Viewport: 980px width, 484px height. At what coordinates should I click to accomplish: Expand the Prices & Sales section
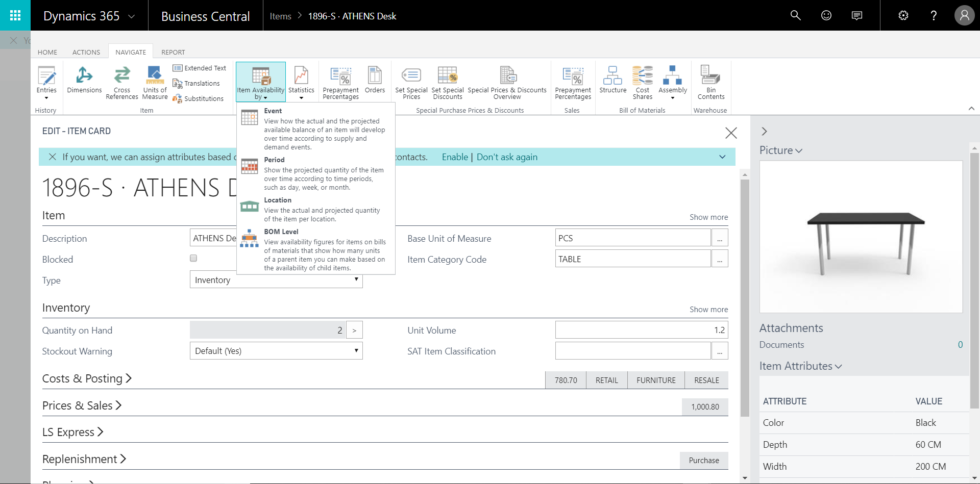(x=82, y=405)
